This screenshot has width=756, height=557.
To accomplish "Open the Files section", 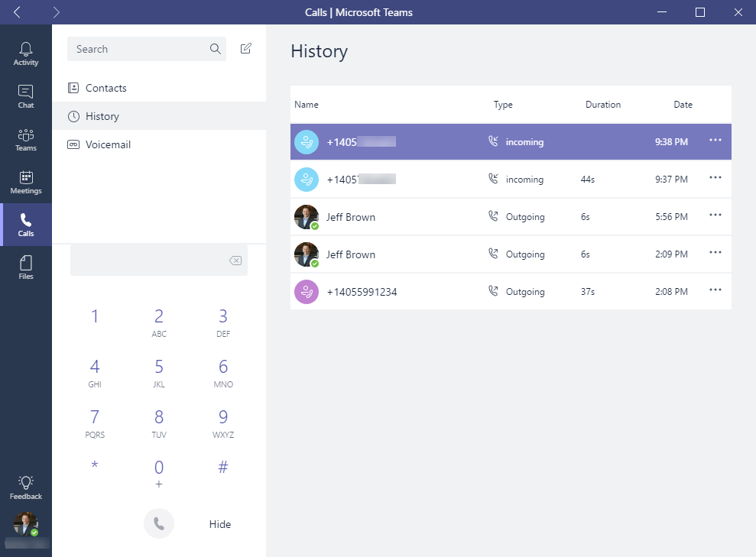I will [25, 267].
